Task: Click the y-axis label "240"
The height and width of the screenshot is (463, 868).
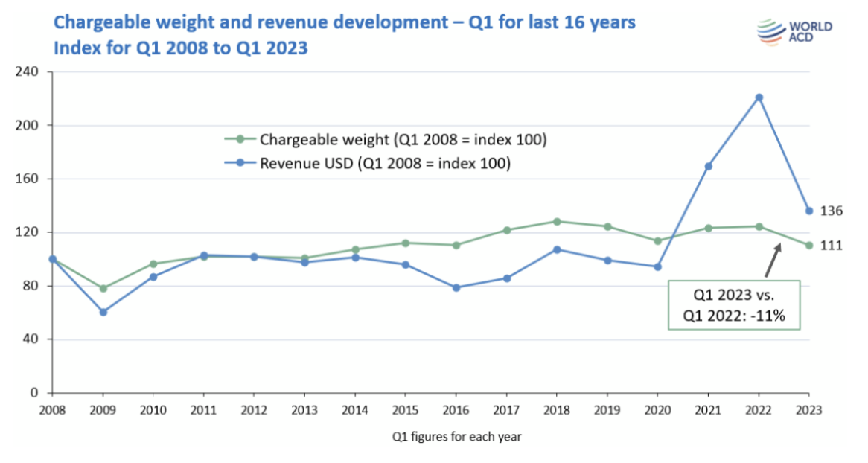Action: 28,71
